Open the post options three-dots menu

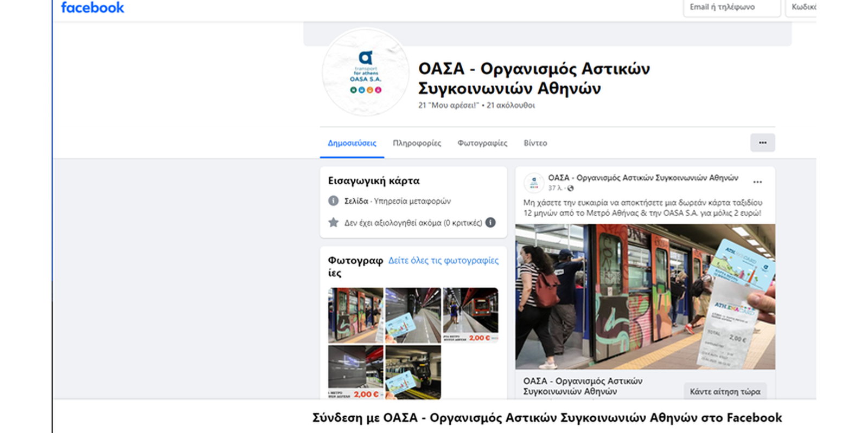point(757,182)
